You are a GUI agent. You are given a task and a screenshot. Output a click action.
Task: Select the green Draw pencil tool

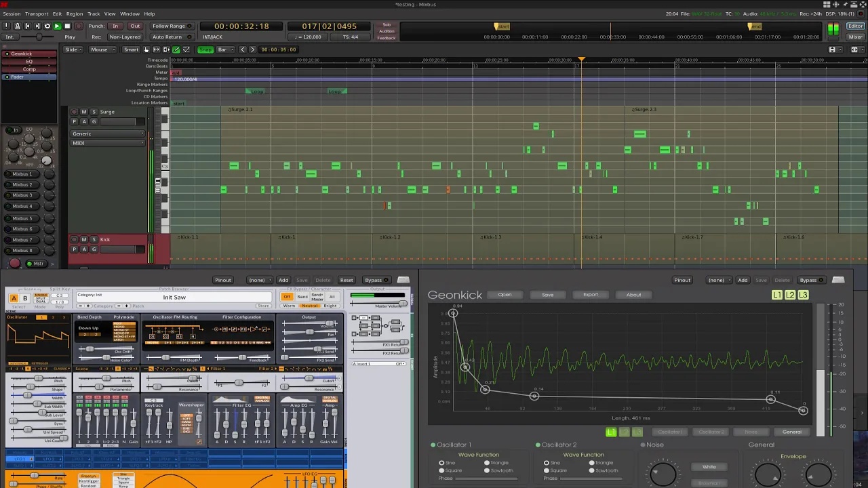pyautogui.click(x=176, y=49)
